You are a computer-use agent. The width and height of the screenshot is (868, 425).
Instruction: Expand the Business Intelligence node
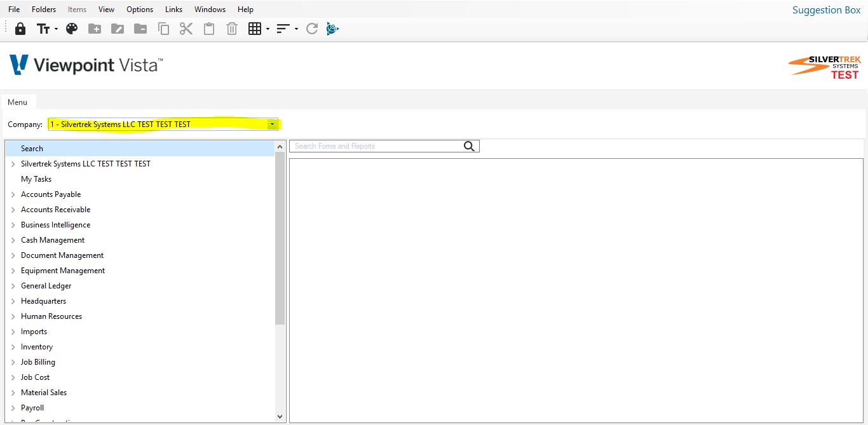click(x=13, y=225)
